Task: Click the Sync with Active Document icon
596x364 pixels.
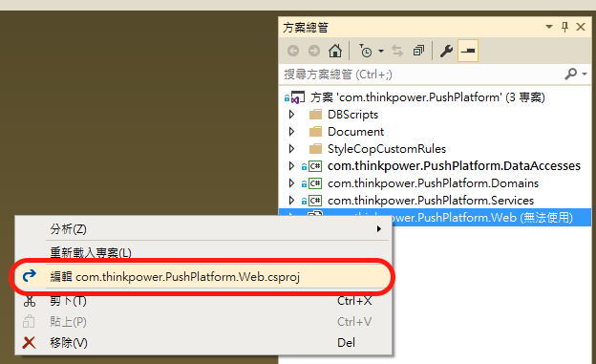Action: click(x=397, y=51)
